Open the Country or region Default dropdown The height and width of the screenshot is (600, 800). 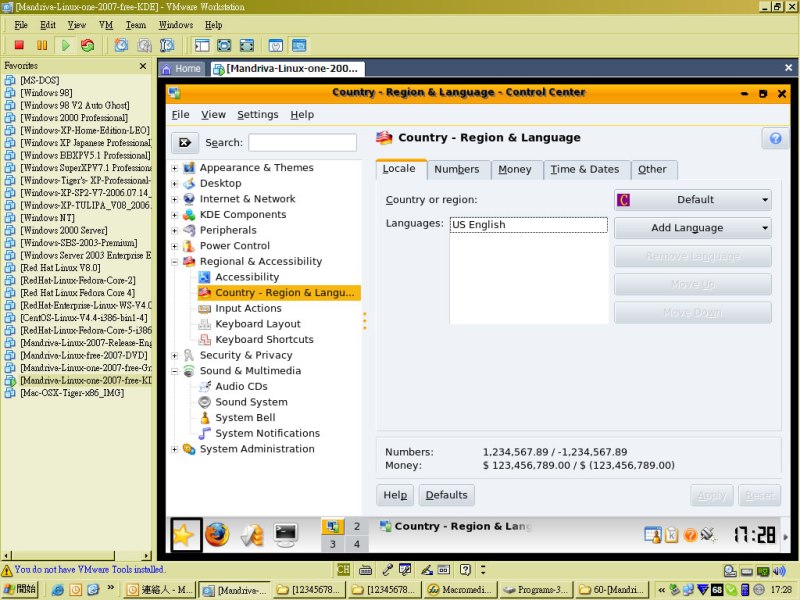click(692, 200)
